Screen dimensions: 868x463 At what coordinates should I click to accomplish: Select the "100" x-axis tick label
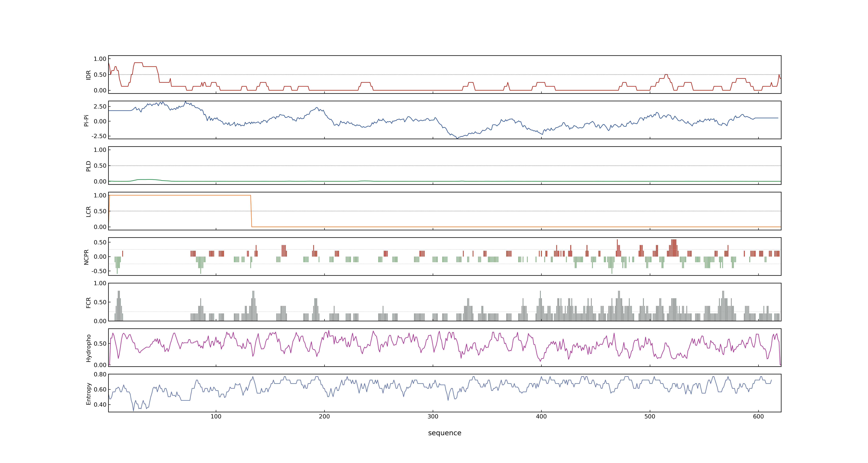point(216,416)
